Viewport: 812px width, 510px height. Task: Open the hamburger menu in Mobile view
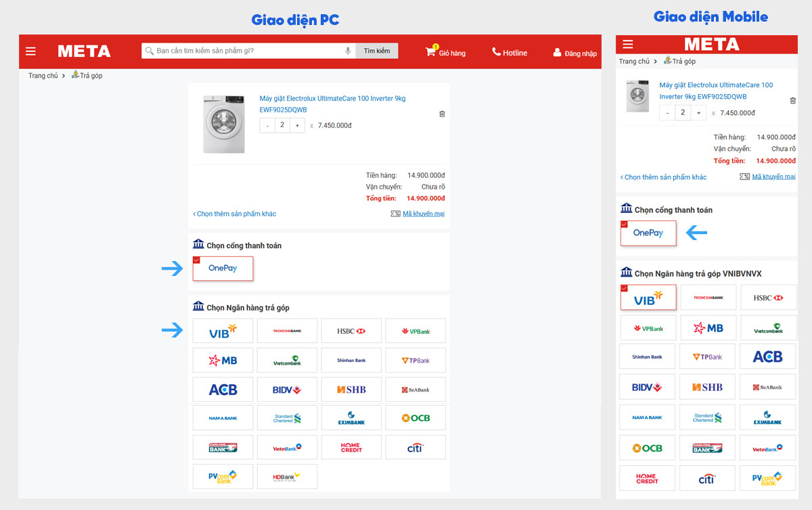pos(628,45)
